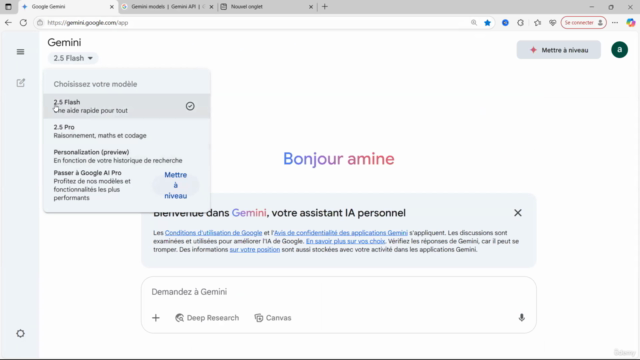
Task: Close the Google Gemini tab
Action: coord(111,7)
